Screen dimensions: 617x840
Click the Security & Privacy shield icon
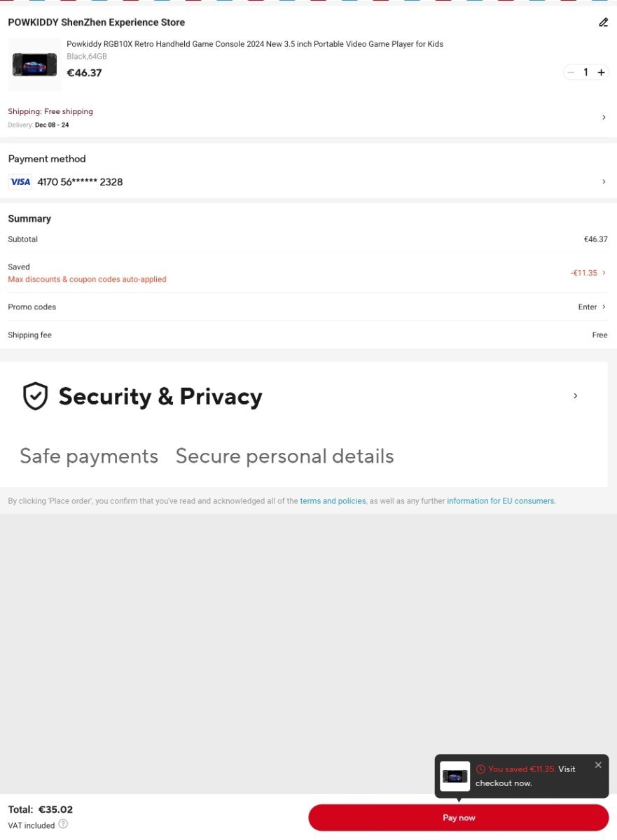[x=36, y=396]
